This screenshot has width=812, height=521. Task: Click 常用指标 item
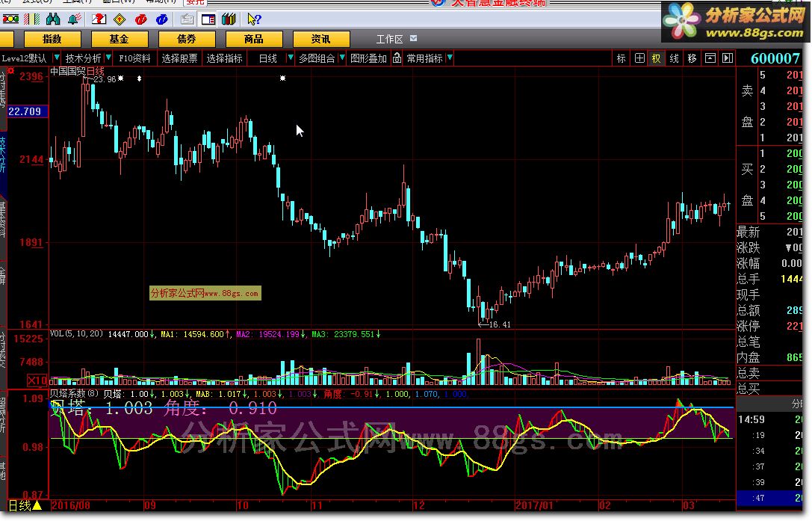424,58
